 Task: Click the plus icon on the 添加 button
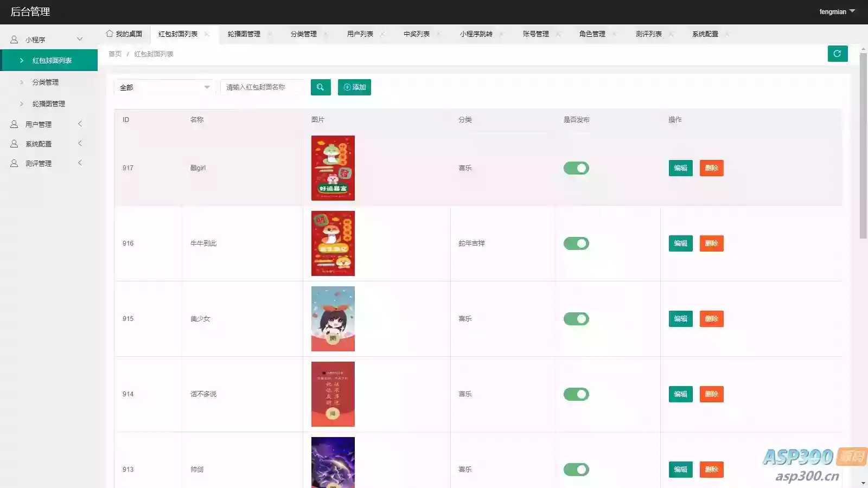(x=346, y=87)
